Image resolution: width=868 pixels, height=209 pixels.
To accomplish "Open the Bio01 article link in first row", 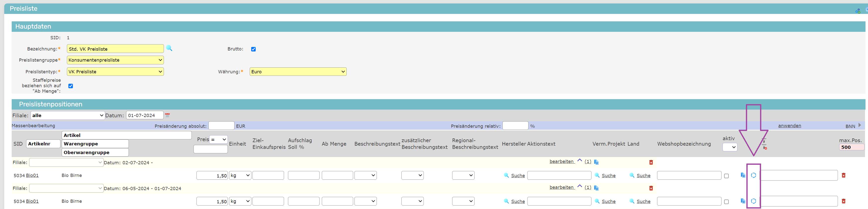I will click(x=32, y=176).
